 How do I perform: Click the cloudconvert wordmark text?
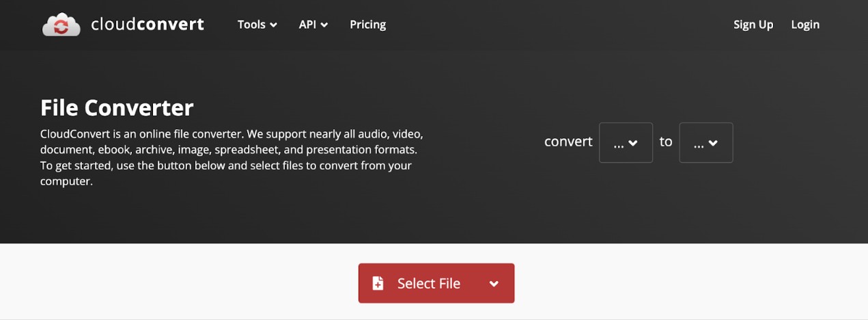[148, 25]
